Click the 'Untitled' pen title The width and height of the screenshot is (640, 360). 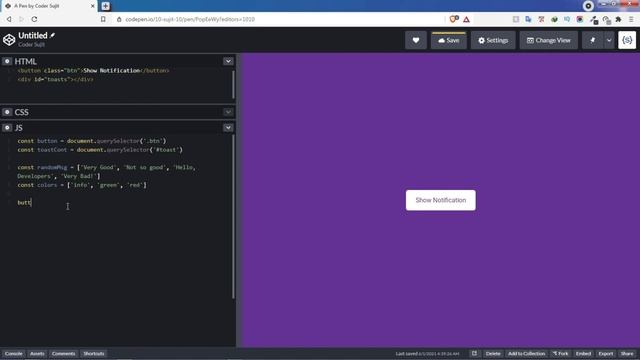[33, 36]
